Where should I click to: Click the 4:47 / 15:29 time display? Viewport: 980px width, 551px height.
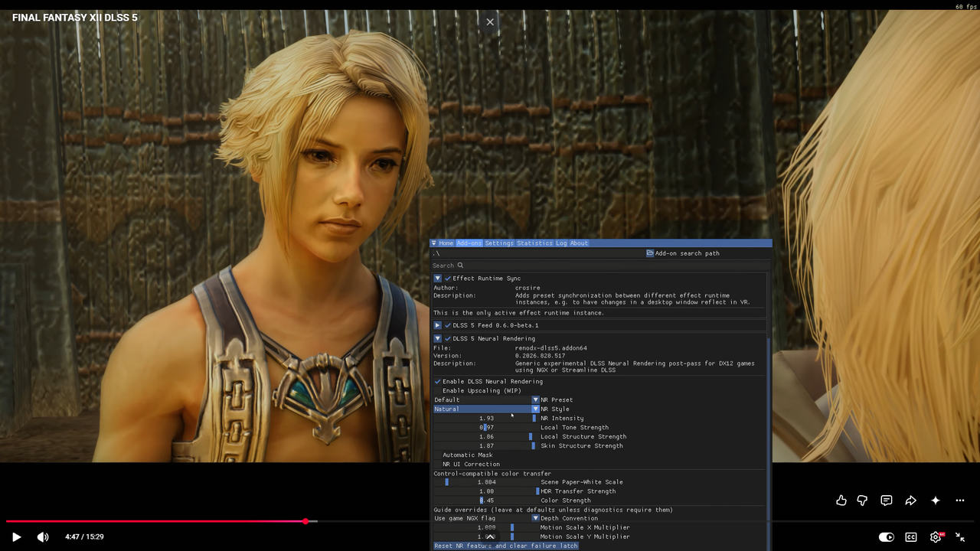pos(85,537)
